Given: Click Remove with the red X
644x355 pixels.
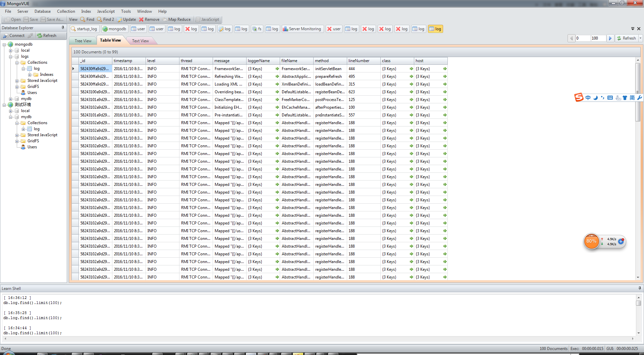Looking at the screenshot, I should [149, 19].
